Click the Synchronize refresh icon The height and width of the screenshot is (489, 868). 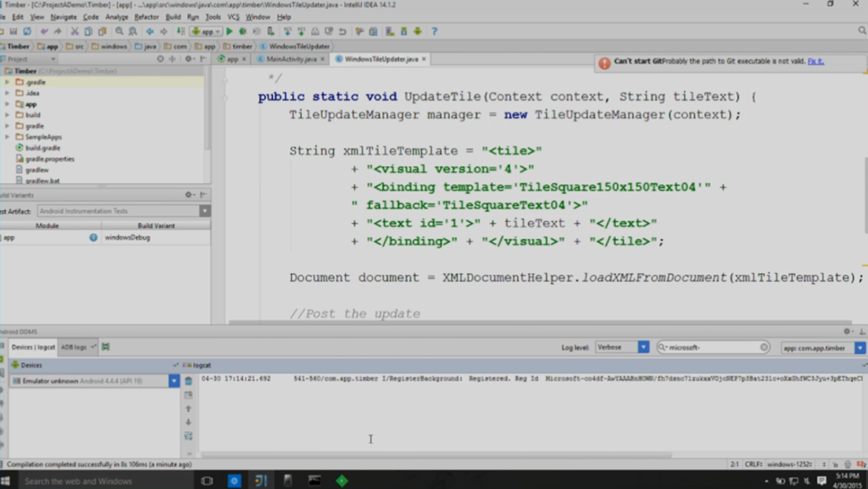[x=27, y=31]
